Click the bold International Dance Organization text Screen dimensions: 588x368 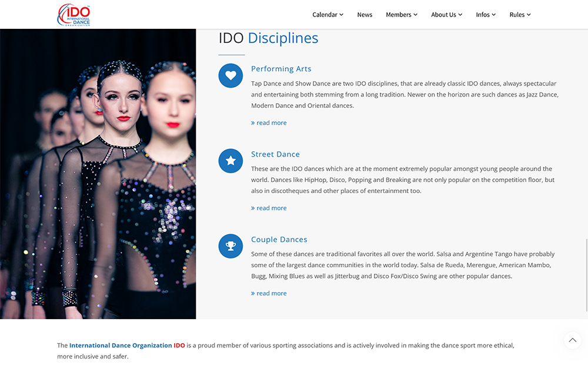121,345
